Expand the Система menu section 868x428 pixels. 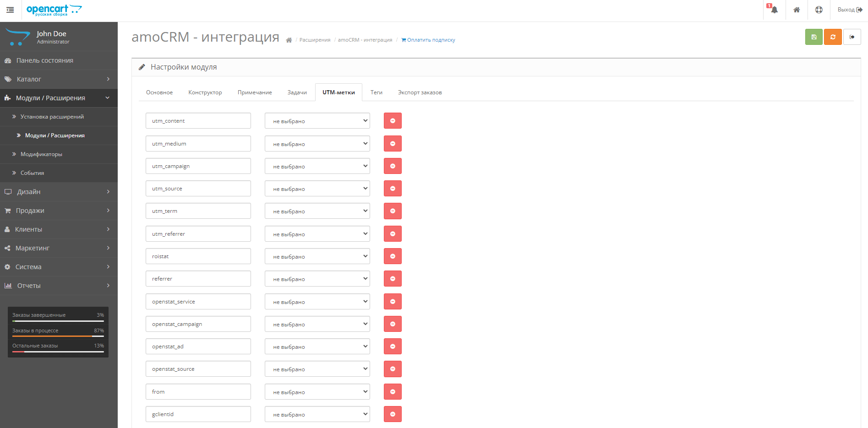point(59,266)
